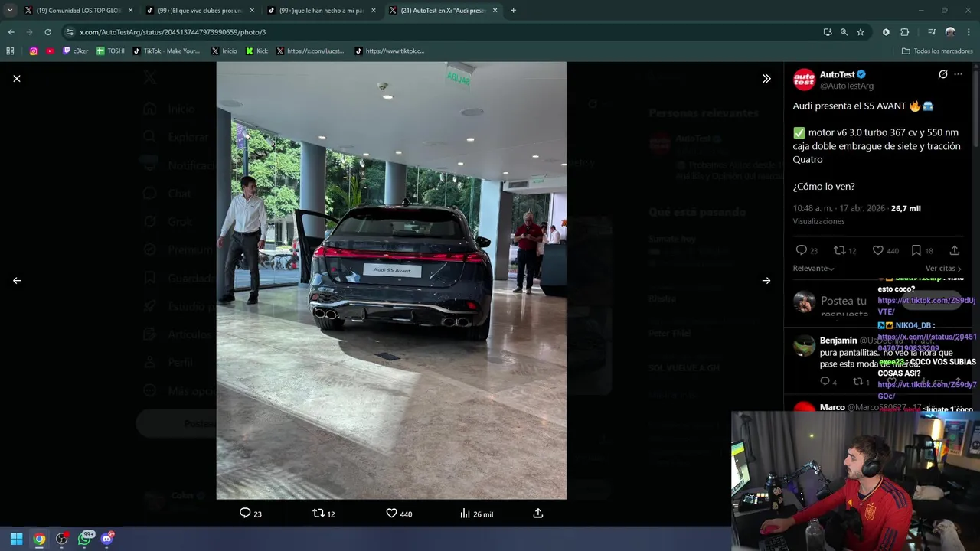This screenshot has width=980, height=551.
Task: Open the AutoTest account name link
Action: pyautogui.click(x=837, y=74)
